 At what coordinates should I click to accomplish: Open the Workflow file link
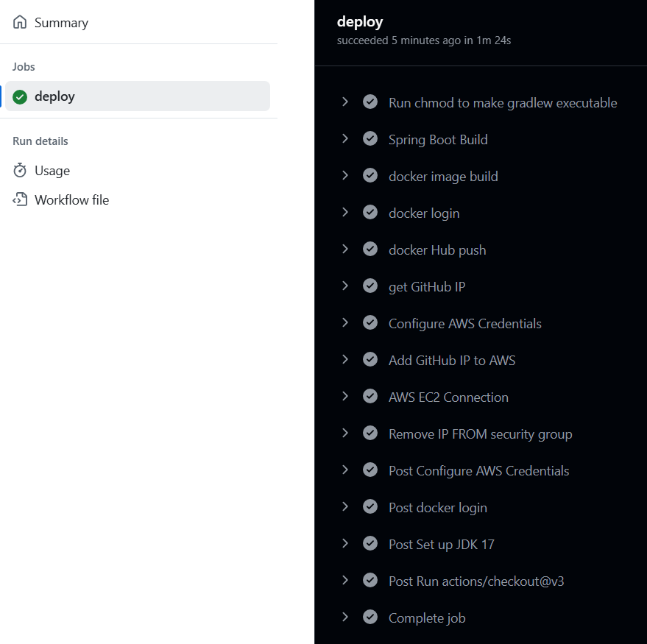coord(72,200)
